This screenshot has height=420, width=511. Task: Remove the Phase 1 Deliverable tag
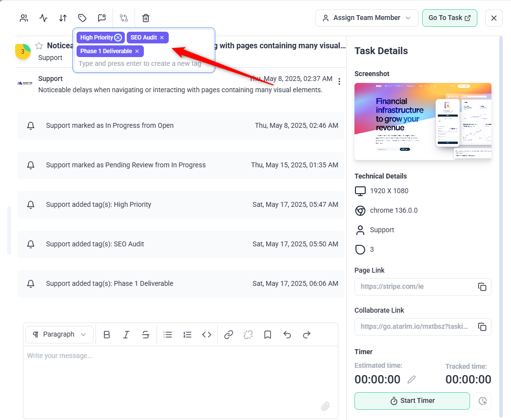[137, 51]
